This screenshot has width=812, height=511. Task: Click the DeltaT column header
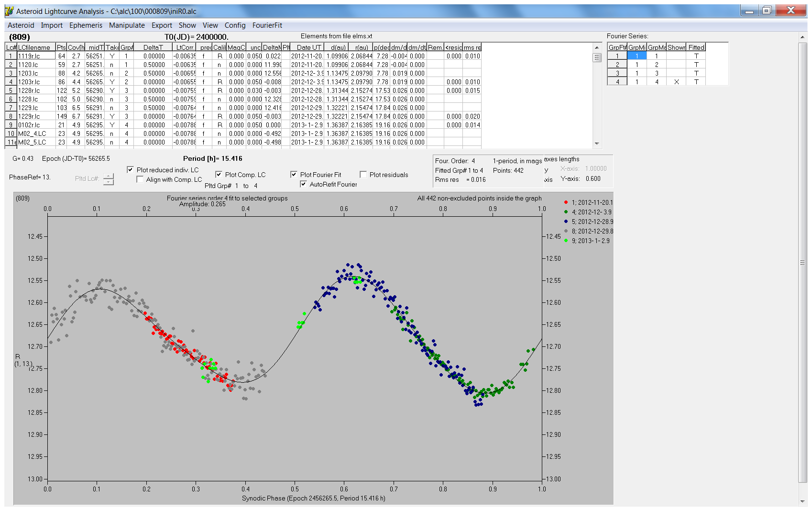(x=153, y=47)
